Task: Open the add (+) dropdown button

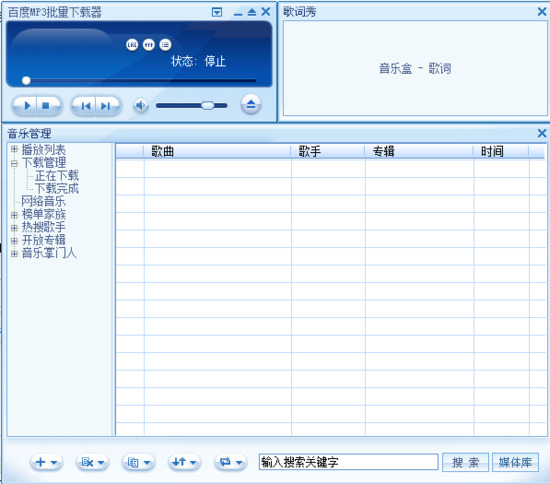Action: pos(46,462)
